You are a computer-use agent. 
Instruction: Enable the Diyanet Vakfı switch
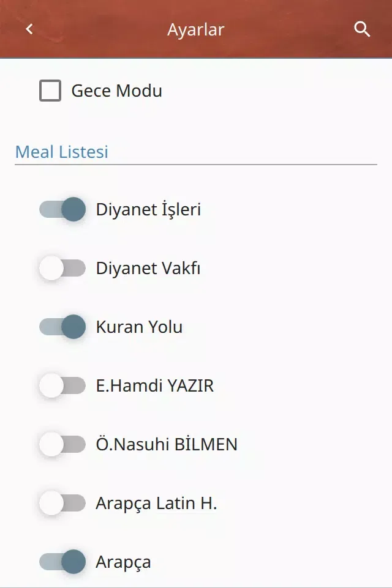pyautogui.click(x=62, y=268)
